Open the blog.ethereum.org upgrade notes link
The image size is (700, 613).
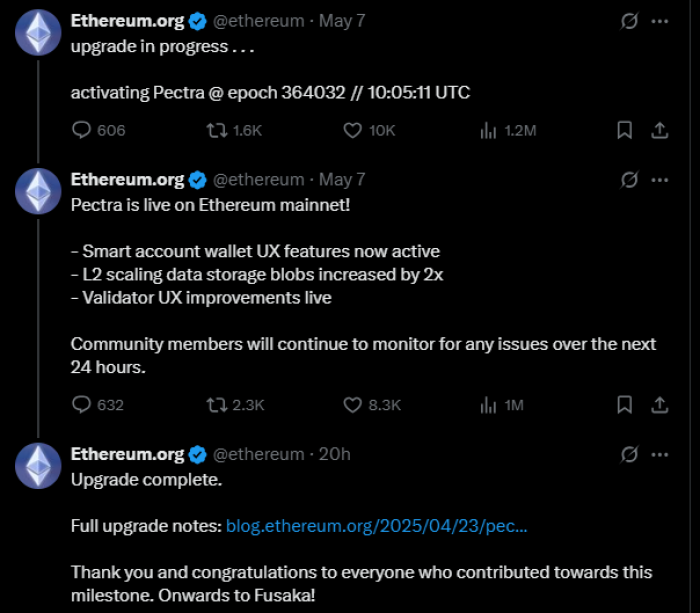coord(377,525)
